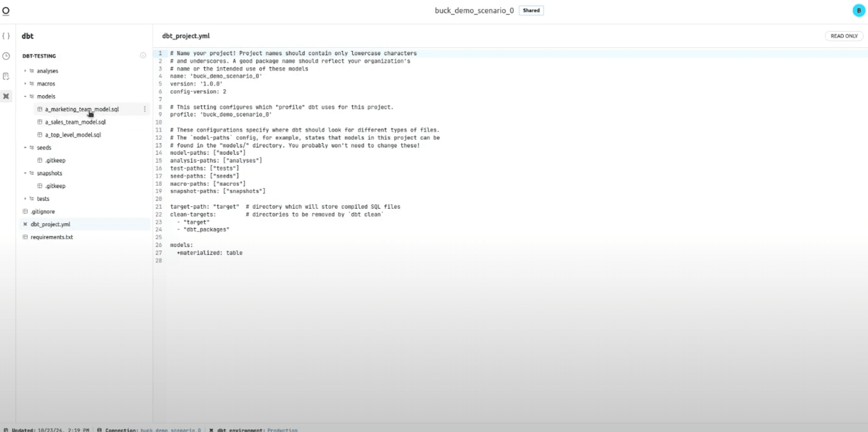The image size is (868, 432).
Task: Select the models folder label
Action: [x=46, y=96]
